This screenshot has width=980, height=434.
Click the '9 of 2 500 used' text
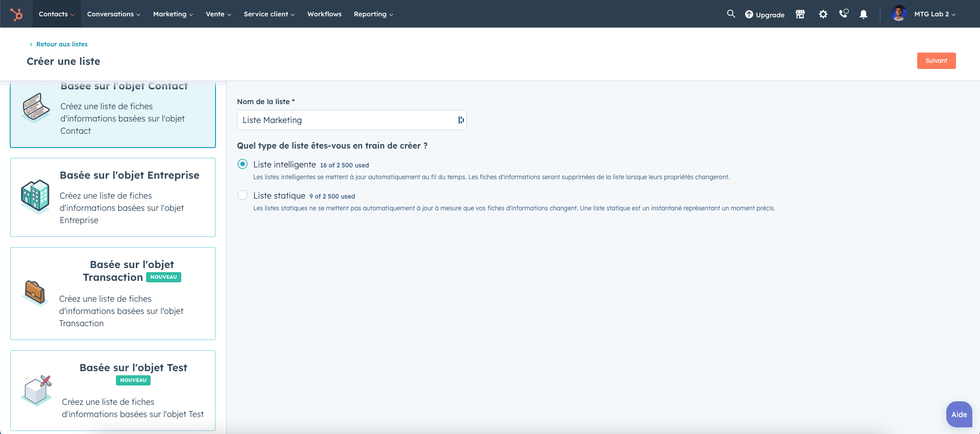click(x=332, y=197)
